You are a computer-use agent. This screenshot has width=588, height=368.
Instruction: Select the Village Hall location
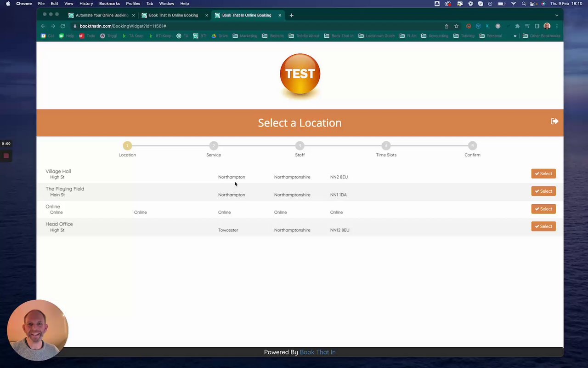(543, 173)
